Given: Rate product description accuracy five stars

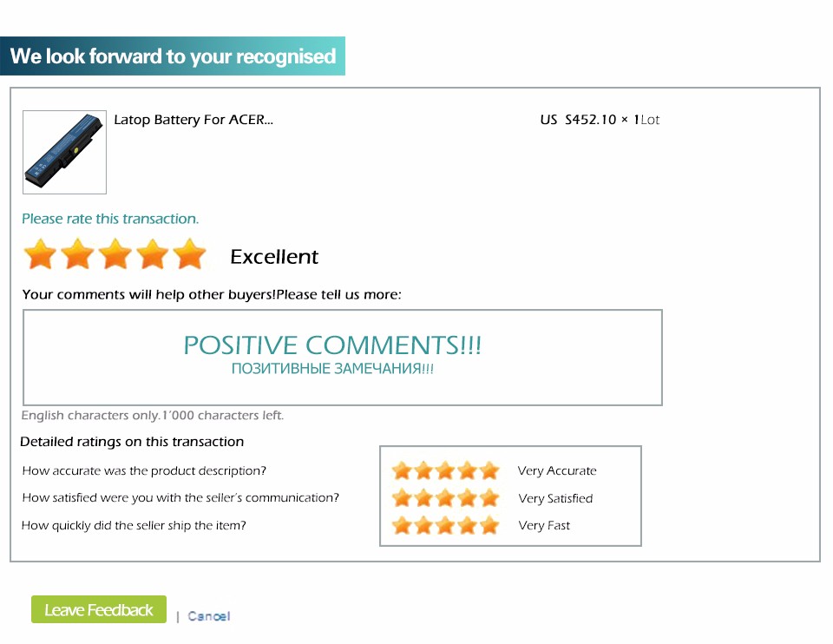Looking at the screenshot, I should [489, 471].
